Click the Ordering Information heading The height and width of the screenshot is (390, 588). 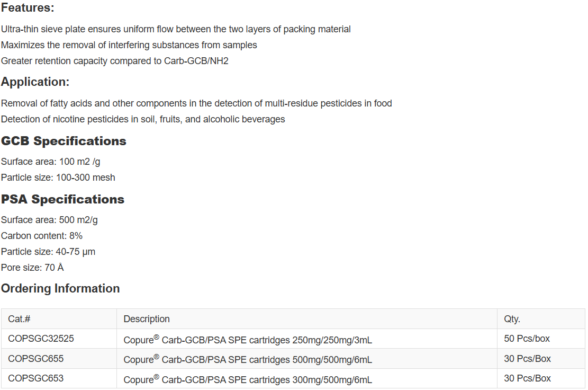pyautogui.click(x=60, y=289)
